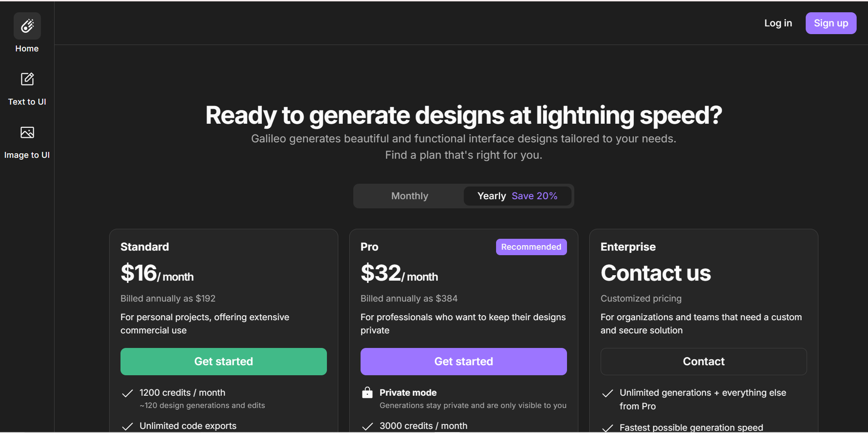Get started with the Standard plan

[x=224, y=362]
